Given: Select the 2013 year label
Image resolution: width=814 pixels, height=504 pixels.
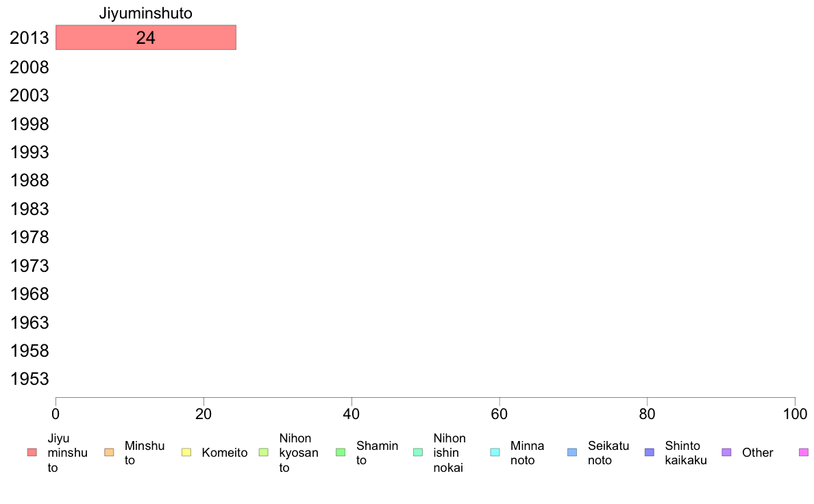Looking at the screenshot, I should tap(29, 38).
